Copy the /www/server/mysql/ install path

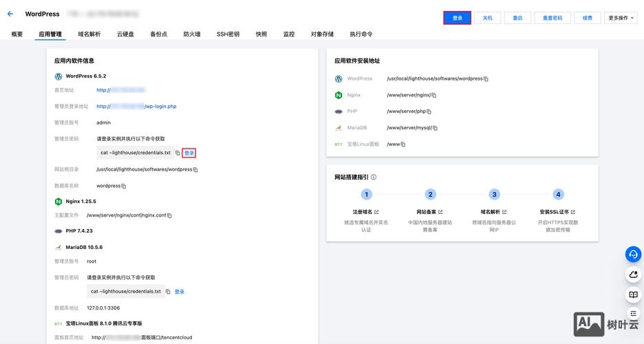435,128
